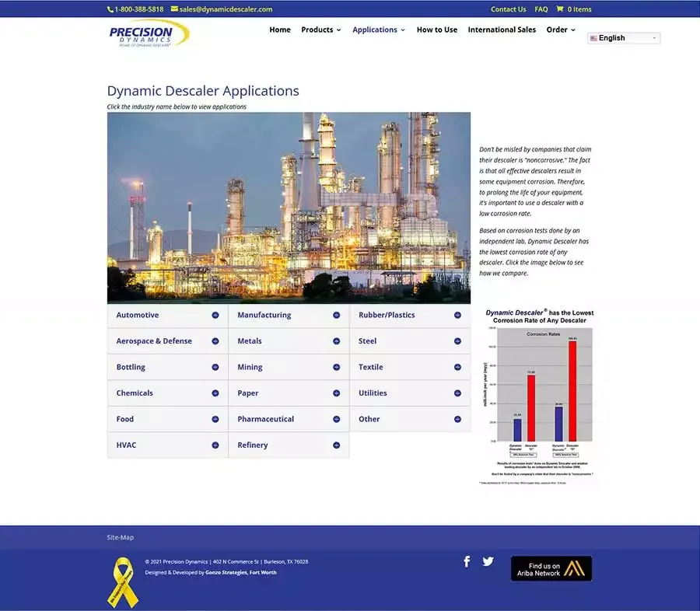This screenshot has width=700, height=611.
Task: Open International Sales menu item
Action: [x=502, y=30]
